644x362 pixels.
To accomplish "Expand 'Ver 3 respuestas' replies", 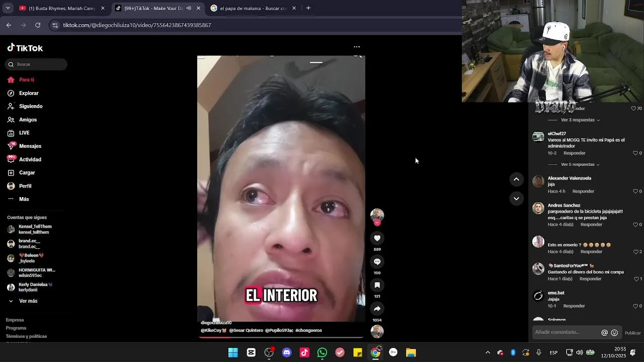I will pyautogui.click(x=580, y=120).
